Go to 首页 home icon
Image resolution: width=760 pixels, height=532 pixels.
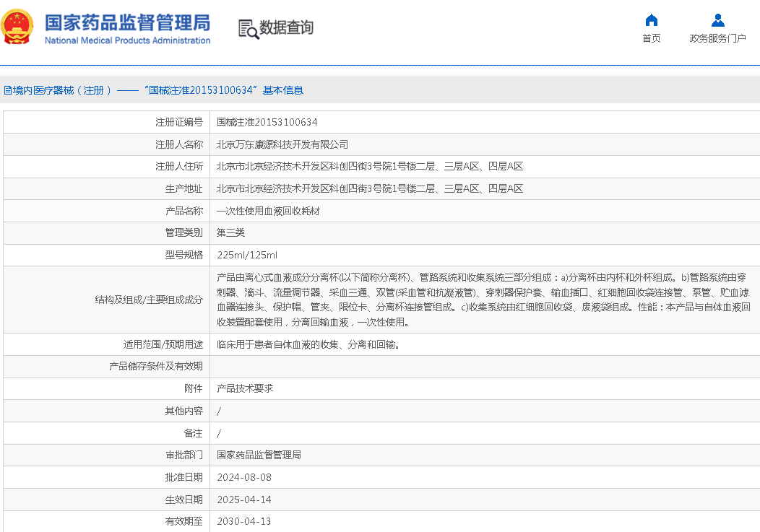tap(652, 20)
